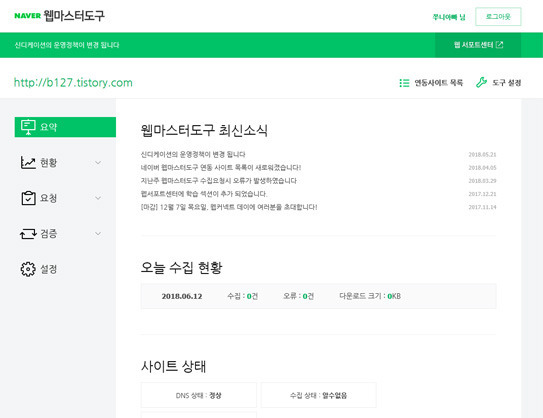Click the 요청 clipboard check icon

[x=28, y=198]
